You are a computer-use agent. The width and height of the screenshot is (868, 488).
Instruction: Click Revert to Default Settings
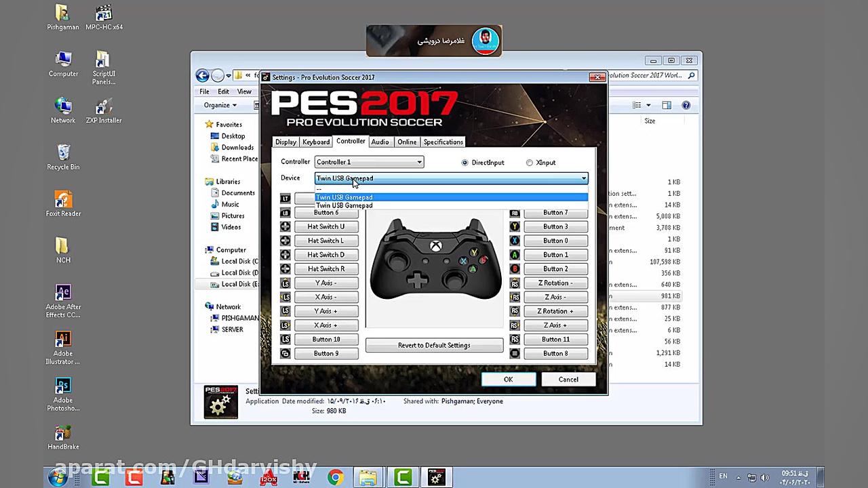coord(434,346)
